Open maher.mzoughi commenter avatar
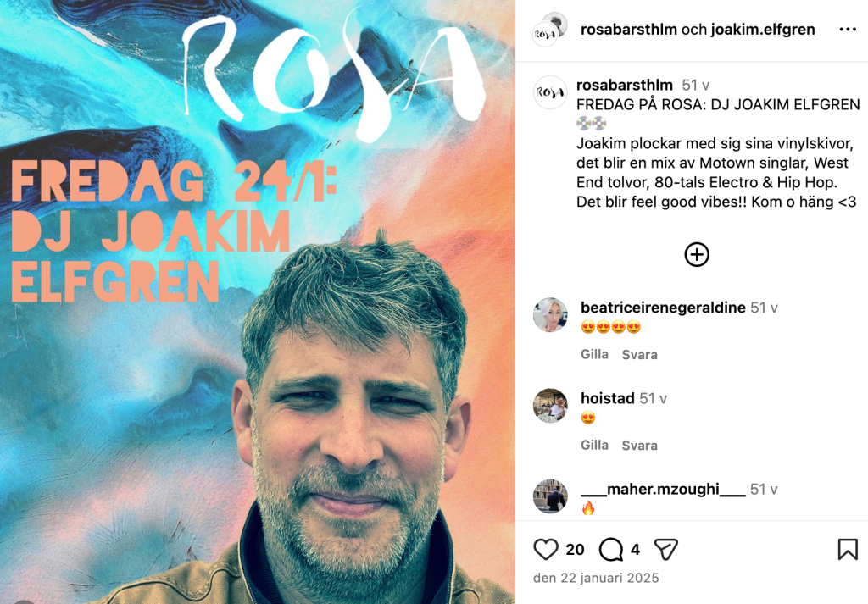This screenshot has width=868, height=604. (x=550, y=496)
